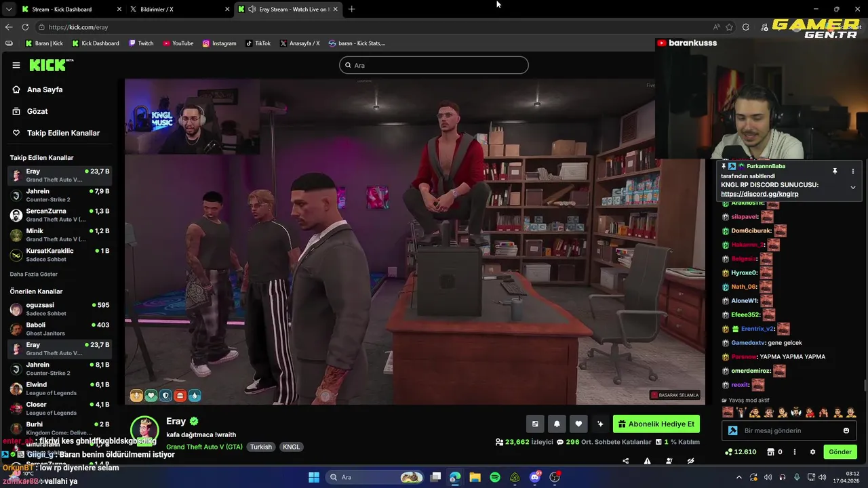The width and height of the screenshot is (868, 488).
Task: Open the chat shop icon next to points
Action: (770, 451)
